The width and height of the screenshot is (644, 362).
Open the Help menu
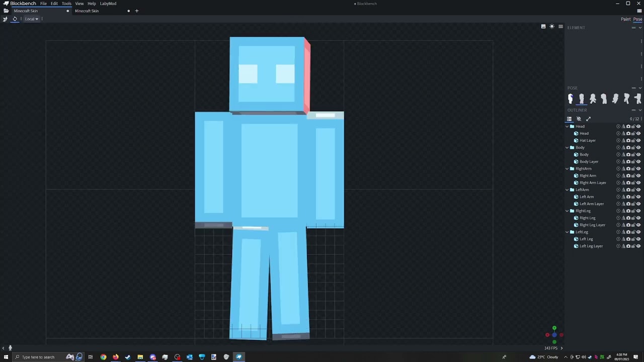[x=92, y=4]
